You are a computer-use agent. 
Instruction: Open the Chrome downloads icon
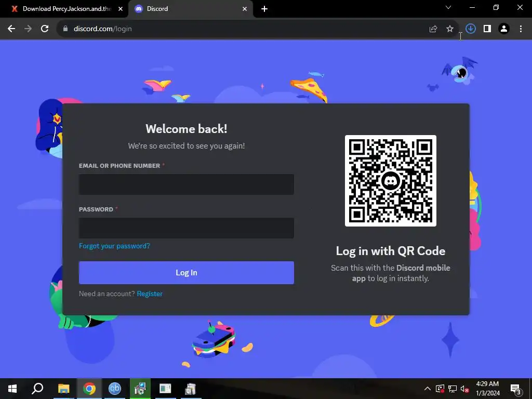coord(471,29)
